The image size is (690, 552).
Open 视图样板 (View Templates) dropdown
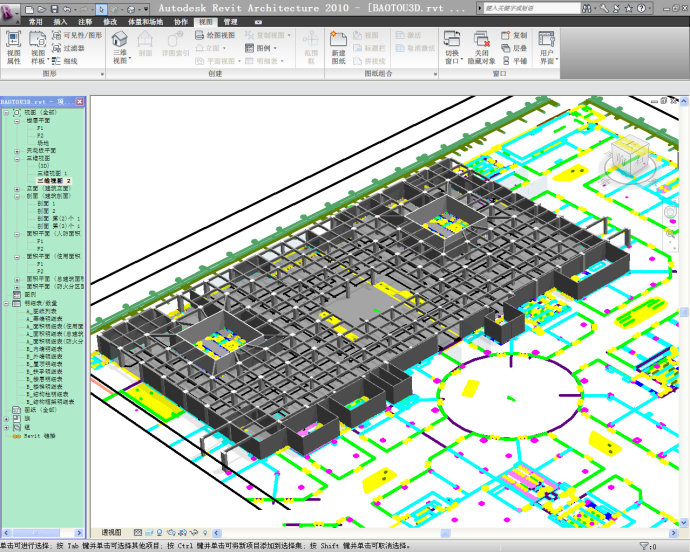(x=38, y=48)
